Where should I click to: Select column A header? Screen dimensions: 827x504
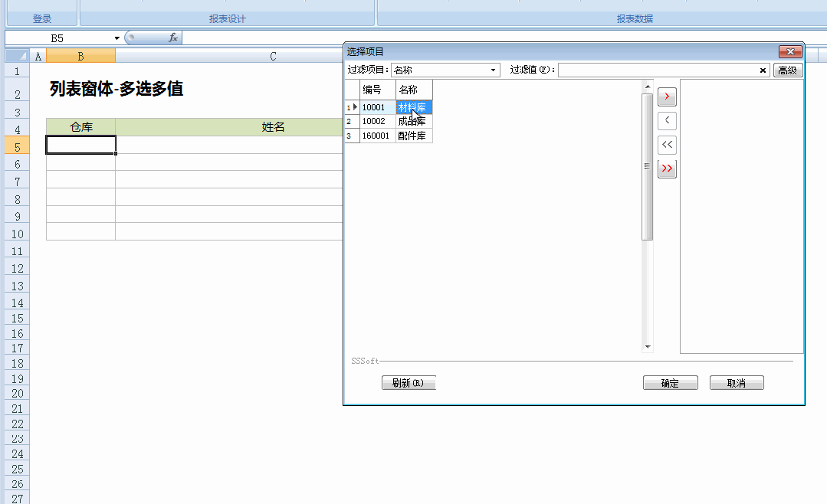[38, 56]
